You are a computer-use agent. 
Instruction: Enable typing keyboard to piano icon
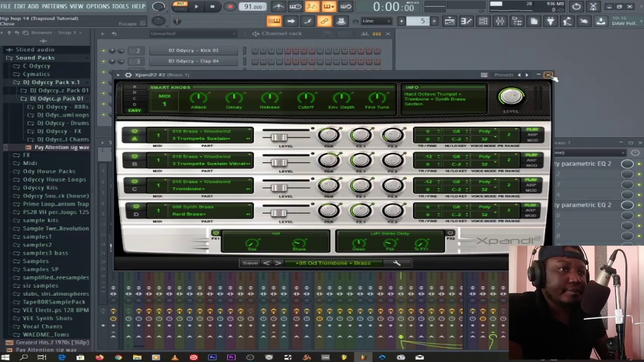tap(274, 21)
